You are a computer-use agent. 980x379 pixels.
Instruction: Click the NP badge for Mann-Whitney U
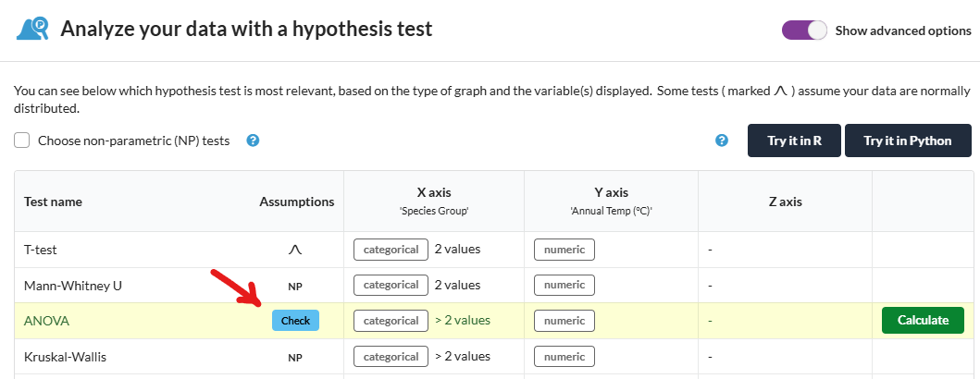pos(295,287)
